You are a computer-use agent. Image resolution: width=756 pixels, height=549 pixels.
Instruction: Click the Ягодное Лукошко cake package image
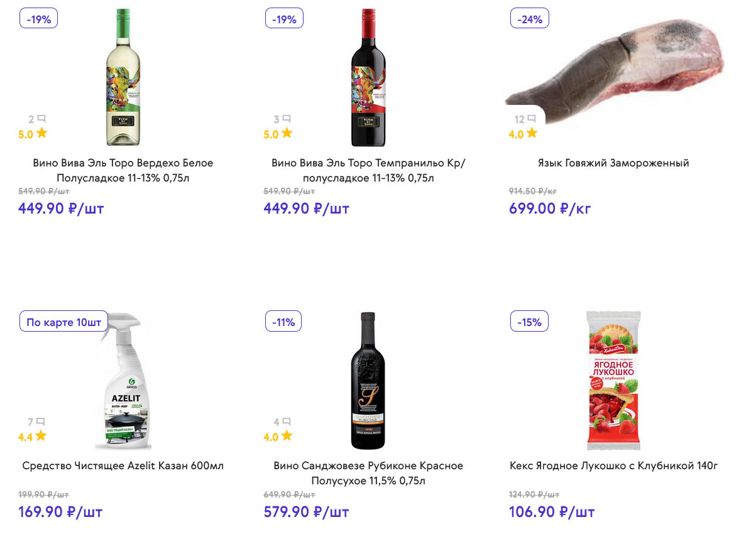click(x=613, y=380)
